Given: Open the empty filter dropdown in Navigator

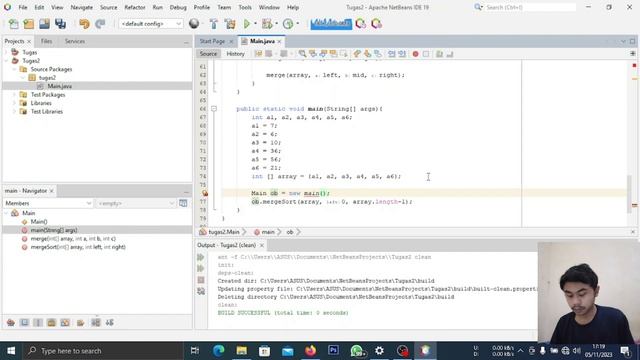Looking at the screenshot, I should 136,203.
